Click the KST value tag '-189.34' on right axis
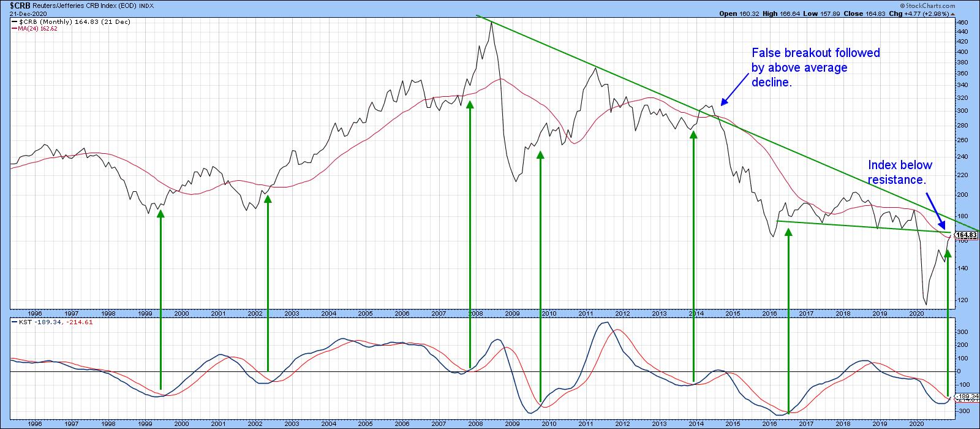The image size is (980, 429). [x=967, y=396]
